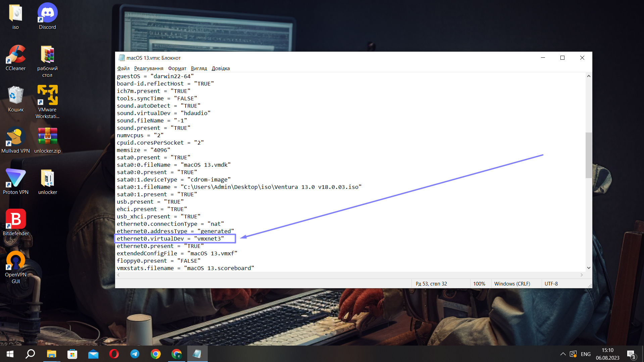
Task: Open the Вигляд menu
Action: (x=199, y=68)
